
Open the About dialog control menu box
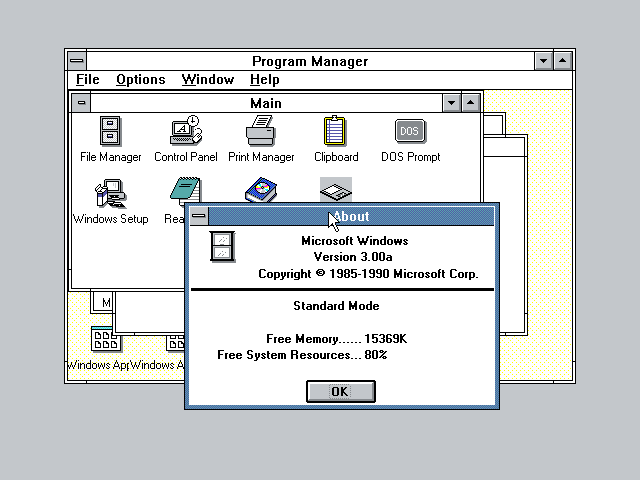pos(199,216)
